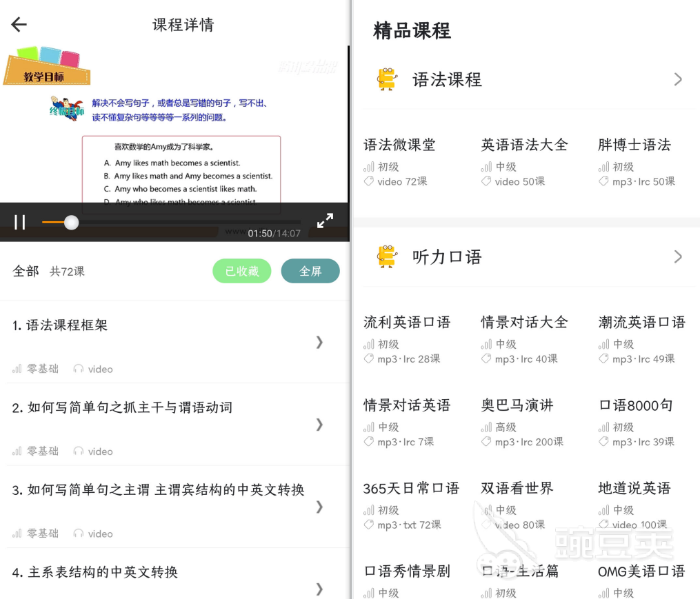Expand the 语法课程 category via its chevron
Image resolution: width=700 pixels, height=599 pixels.
click(x=678, y=79)
